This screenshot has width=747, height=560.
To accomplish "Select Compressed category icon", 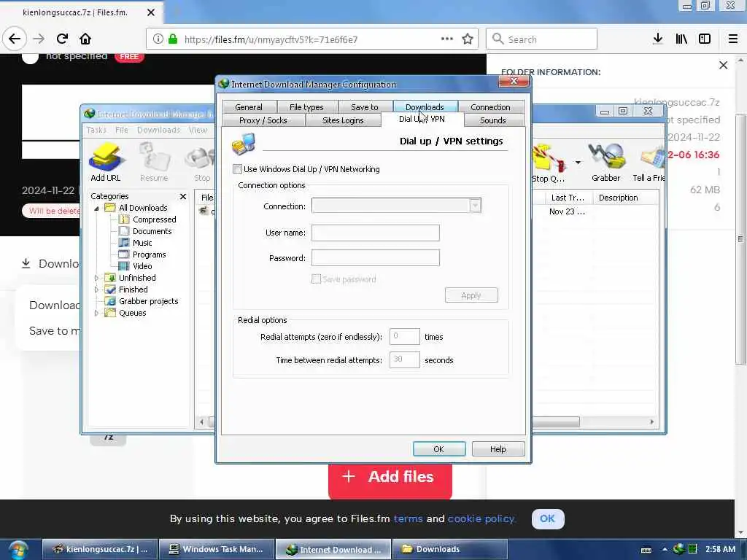I will tap(124, 219).
